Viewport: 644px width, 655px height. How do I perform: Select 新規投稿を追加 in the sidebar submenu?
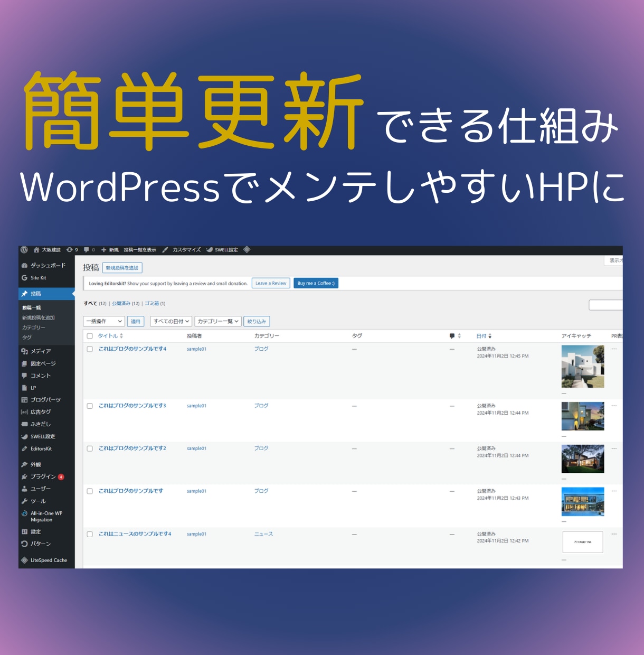(39, 317)
